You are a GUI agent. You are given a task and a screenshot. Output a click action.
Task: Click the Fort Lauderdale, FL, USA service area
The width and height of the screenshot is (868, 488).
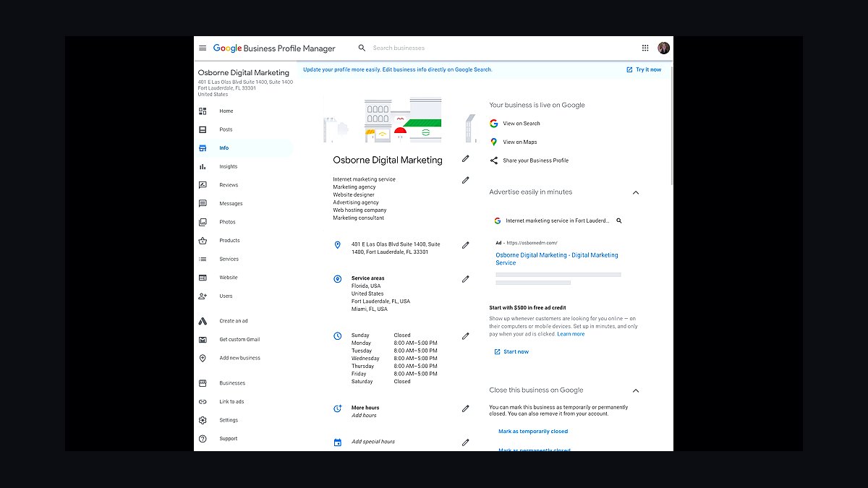pyautogui.click(x=380, y=301)
